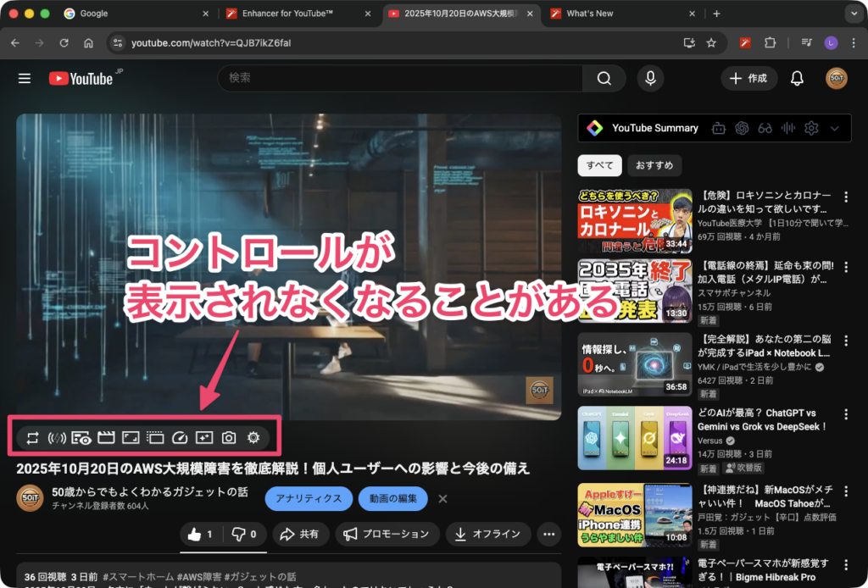868x588 pixels.
Task: Toggle the volume boost icon in Enhancer toolbar
Action: 57,438
